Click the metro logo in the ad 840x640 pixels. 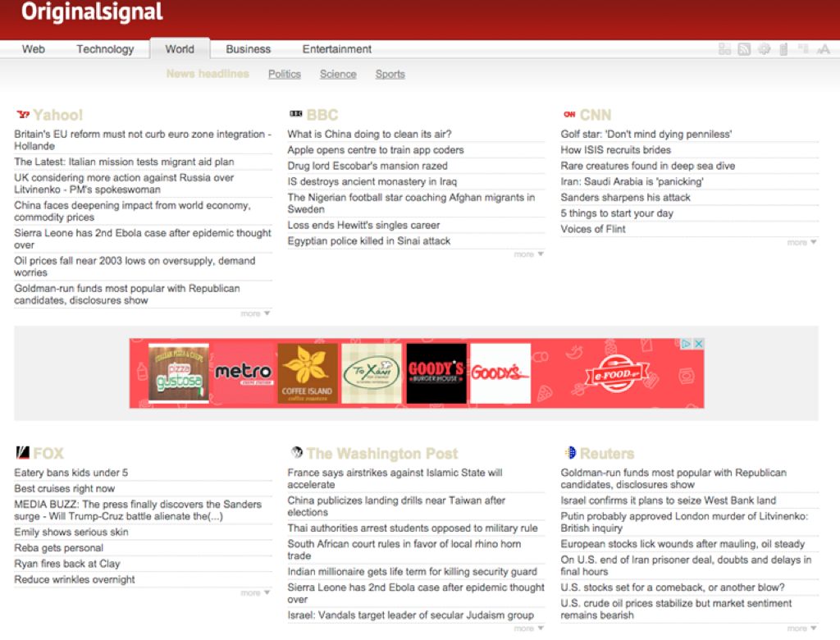tap(243, 373)
